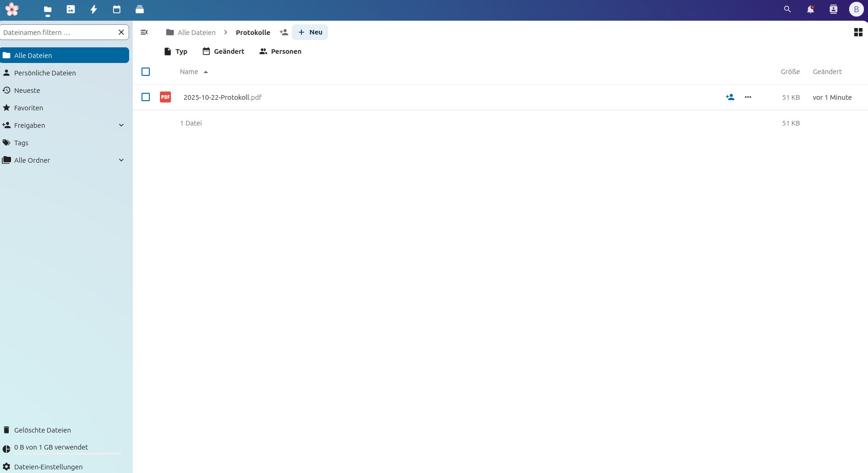Click the search magnifier icon
This screenshot has width=868, height=473.
787,9
